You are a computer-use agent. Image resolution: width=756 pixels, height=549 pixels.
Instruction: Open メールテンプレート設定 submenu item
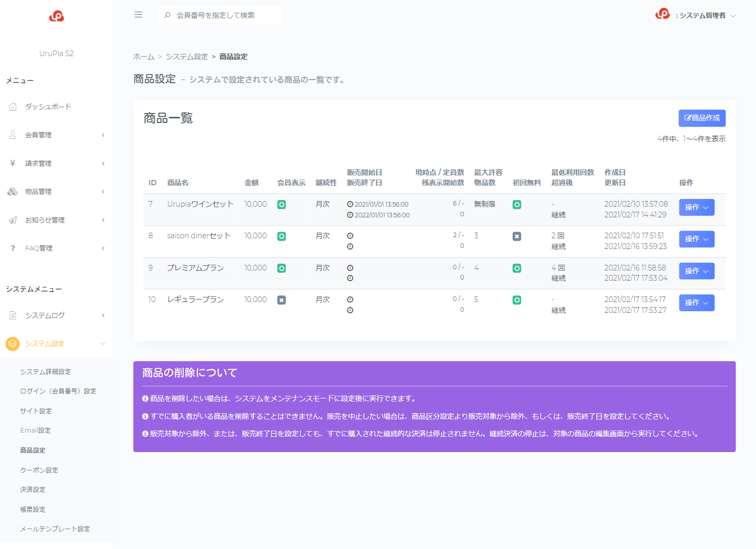click(x=55, y=529)
